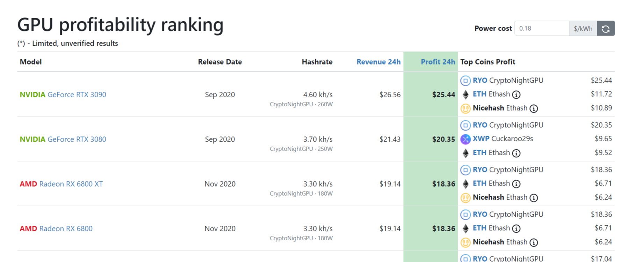Click Nicehash icon in Radeon RX 6800 row
This screenshot has width=644, height=262.
[465, 242]
